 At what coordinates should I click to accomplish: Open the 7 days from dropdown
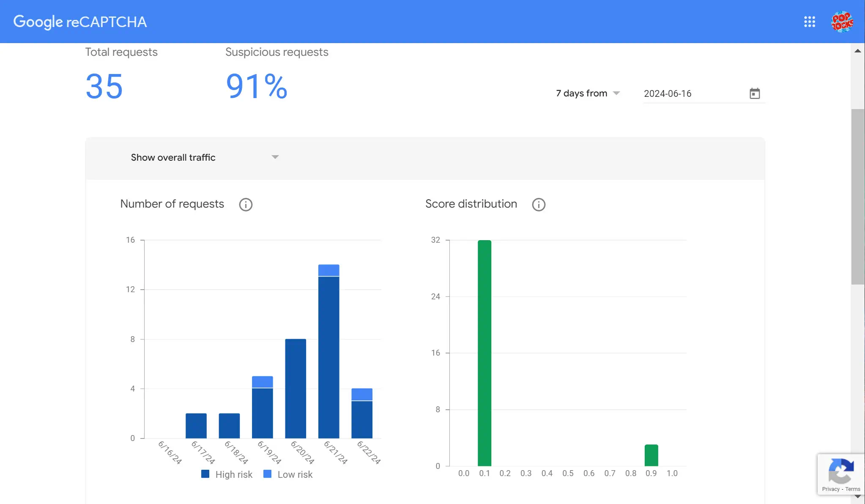588,93
